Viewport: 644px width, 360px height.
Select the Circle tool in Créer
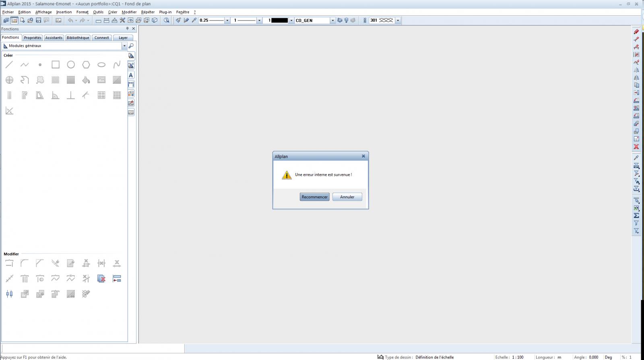[71, 65]
